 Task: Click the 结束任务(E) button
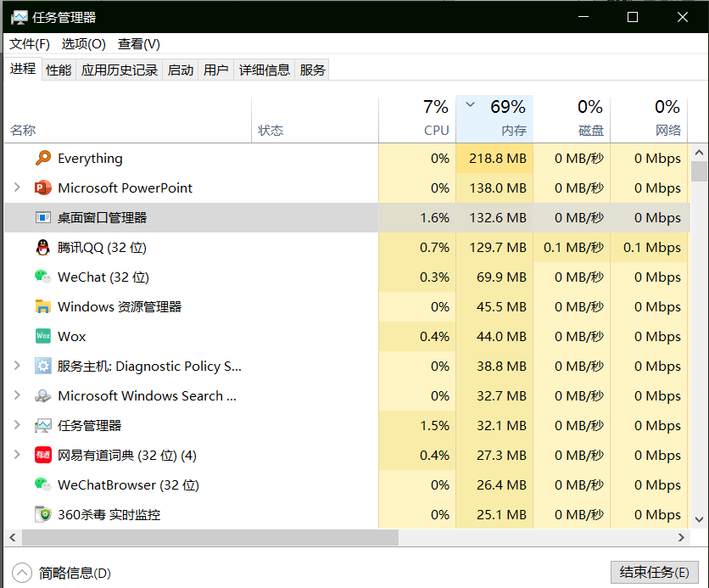(654, 572)
